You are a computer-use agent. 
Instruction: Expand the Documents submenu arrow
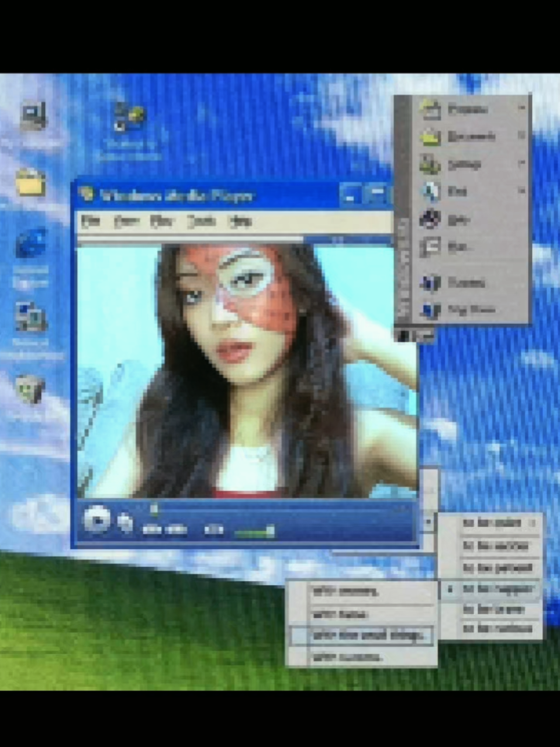[x=521, y=136]
